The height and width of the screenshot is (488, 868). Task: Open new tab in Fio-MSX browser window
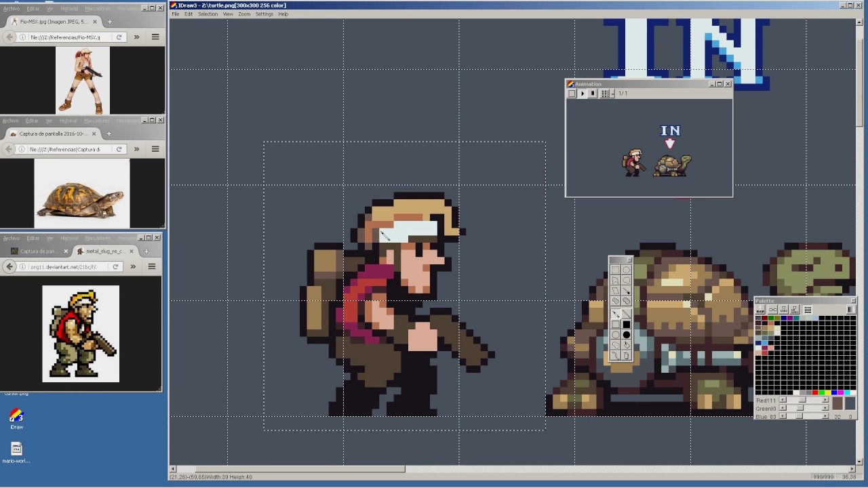[x=109, y=21]
